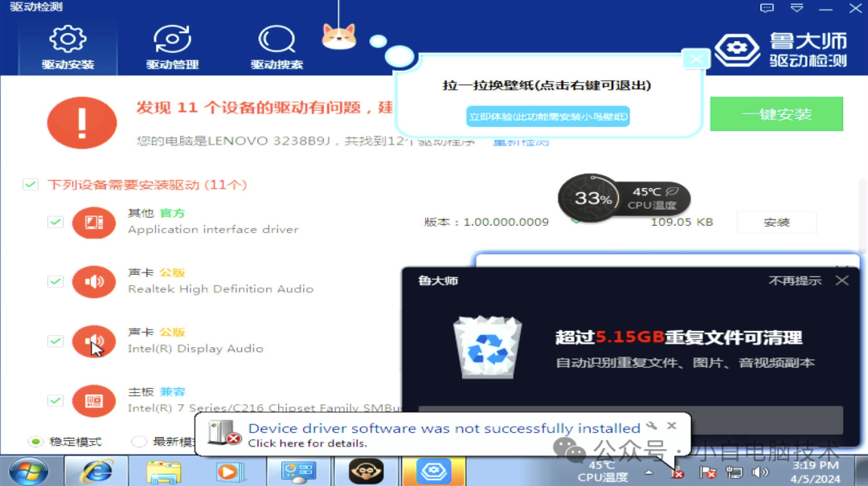Click the taskbar CPU温度 45°C readout

point(603,472)
